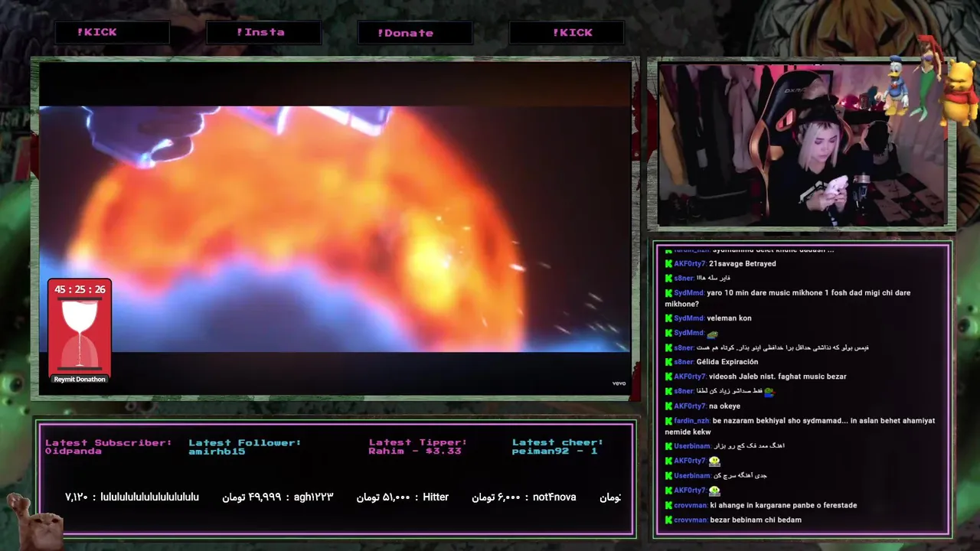Screen dimensions: 980x551
Task: Click the frog emote sent by SydMmd
Action: [713, 334]
